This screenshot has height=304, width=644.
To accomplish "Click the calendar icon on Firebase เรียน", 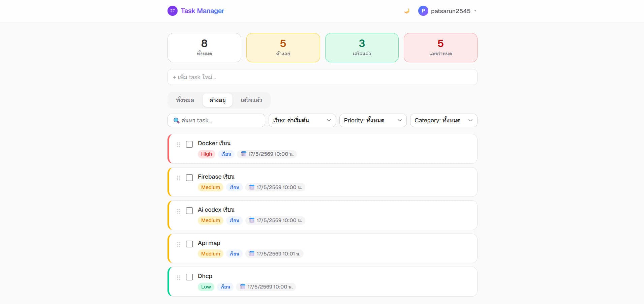I will [x=251, y=187].
